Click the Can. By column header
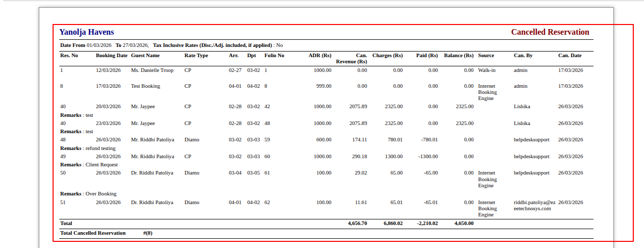The image size is (644, 248). tap(523, 55)
